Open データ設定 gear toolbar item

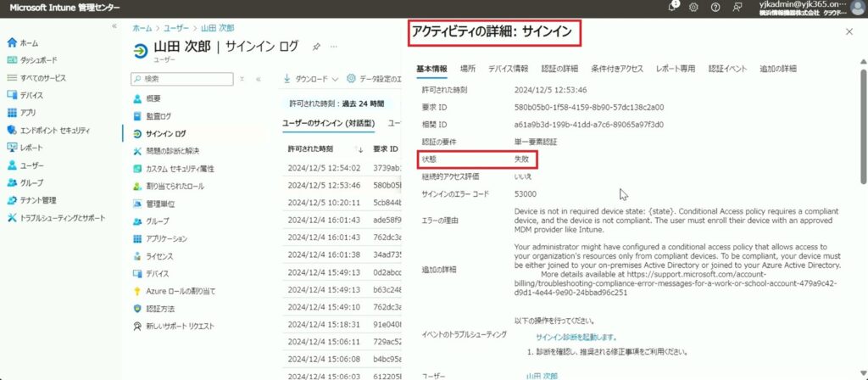pyautogui.click(x=374, y=79)
